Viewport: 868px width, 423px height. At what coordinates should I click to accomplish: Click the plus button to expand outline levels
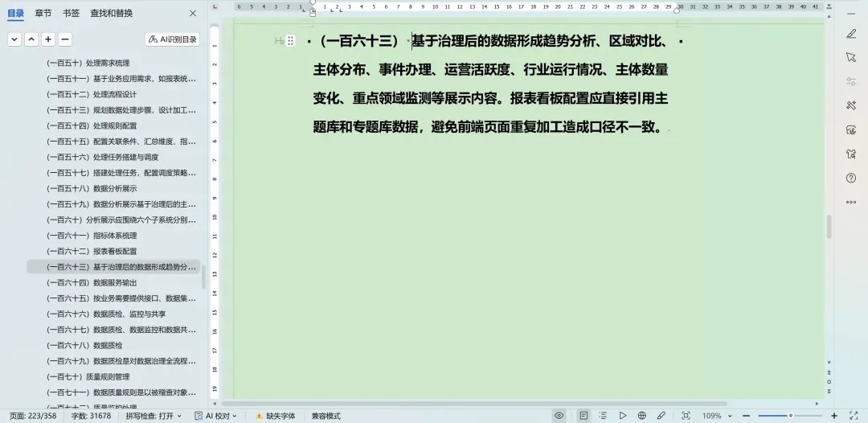click(x=48, y=39)
